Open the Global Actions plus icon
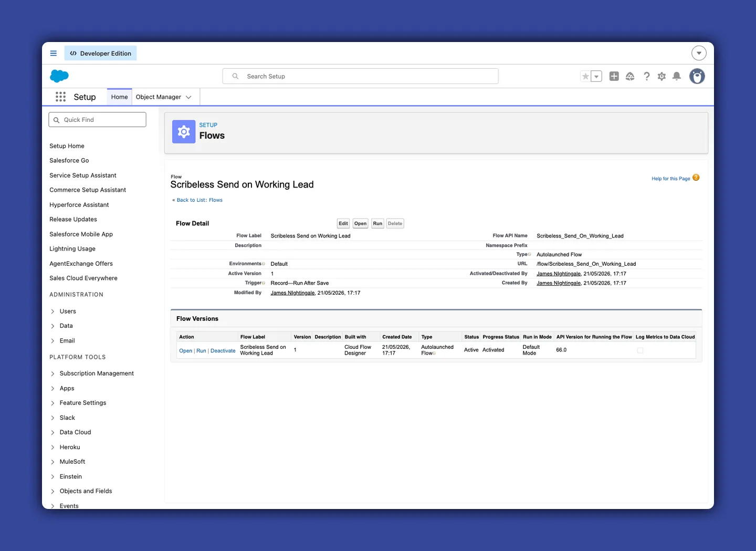756x551 pixels. click(x=614, y=76)
